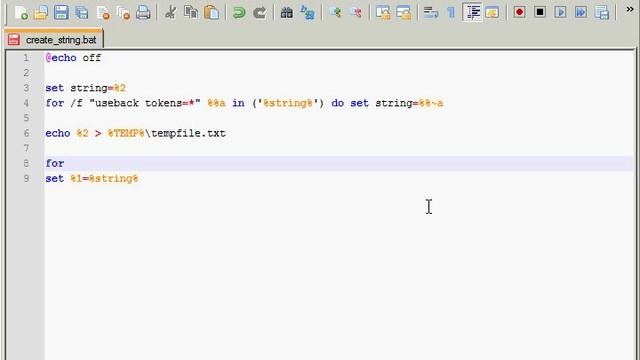The image size is (640, 360).
Task: Click line number 1 in the margin
Action: (x=26, y=58)
